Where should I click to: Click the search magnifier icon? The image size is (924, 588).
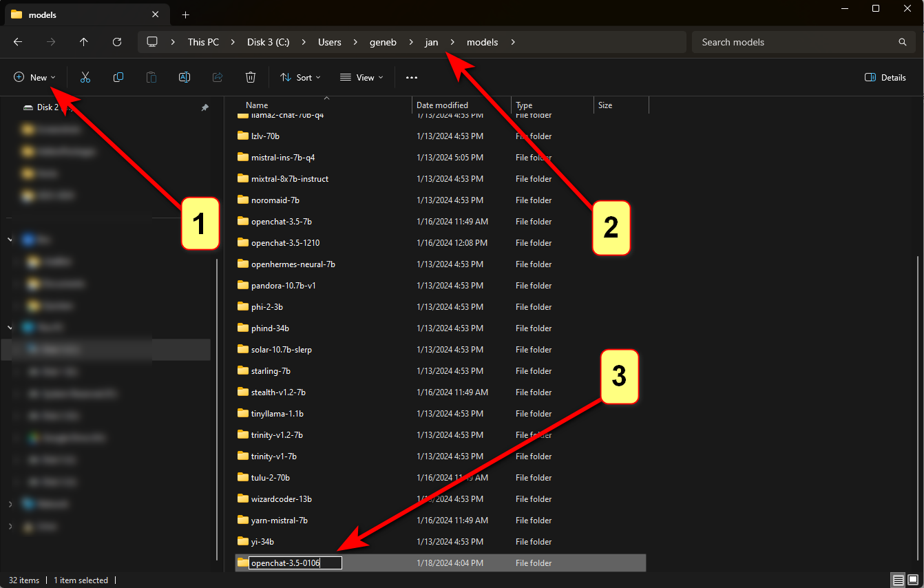click(x=903, y=42)
